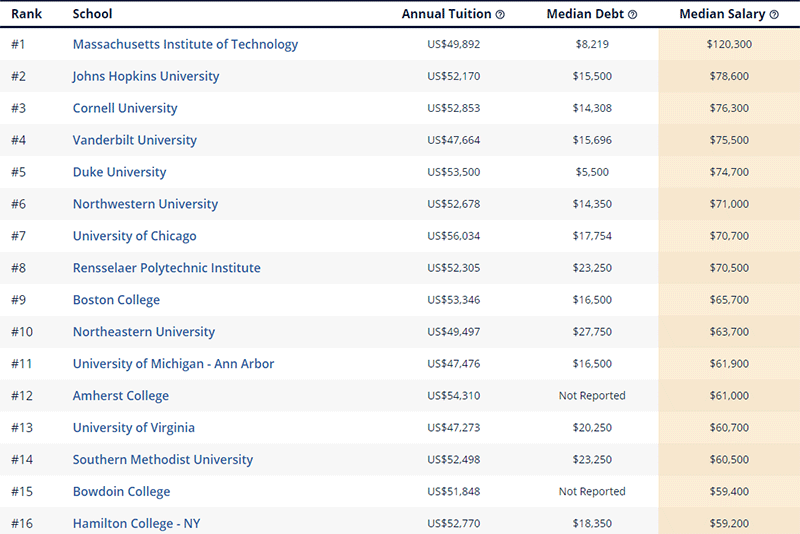
Task: Open Massachusetts Institute of Technology link
Action: (185, 44)
